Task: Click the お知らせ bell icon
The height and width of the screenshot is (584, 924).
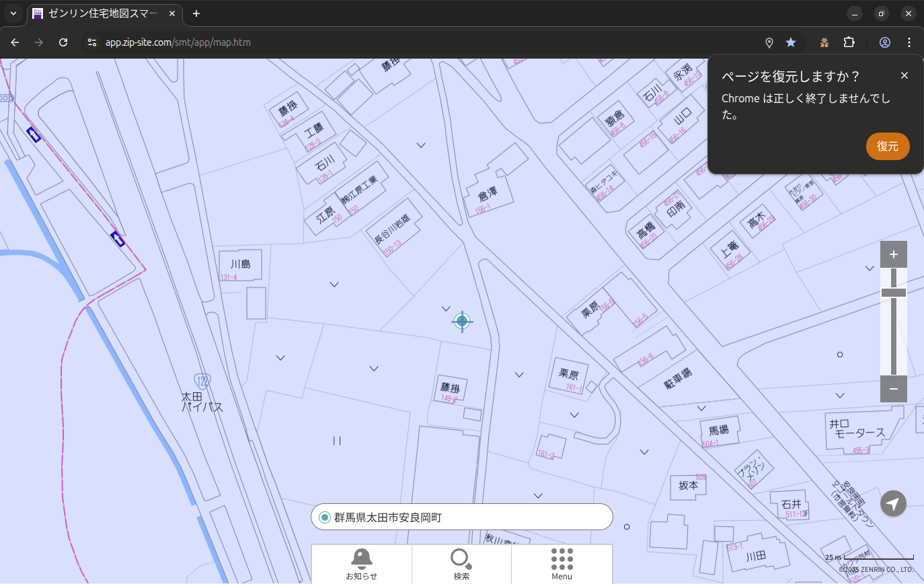Action: (361, 559)
